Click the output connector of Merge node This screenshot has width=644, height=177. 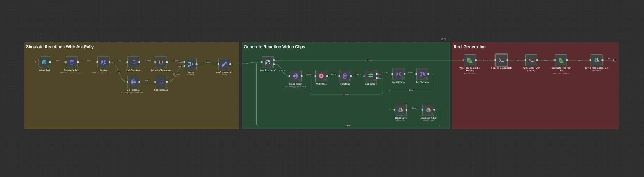[197, 64]
